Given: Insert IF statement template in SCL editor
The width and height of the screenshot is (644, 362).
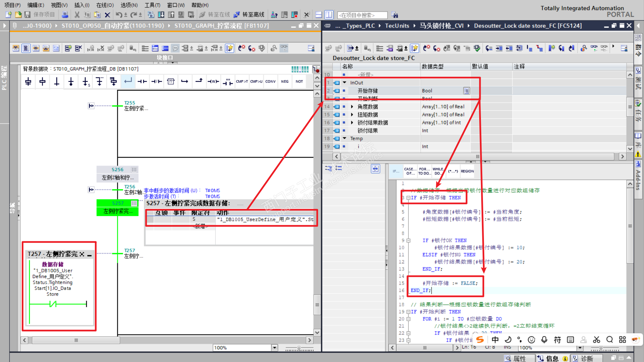Looking at the screenshot, I should [396, 171].
